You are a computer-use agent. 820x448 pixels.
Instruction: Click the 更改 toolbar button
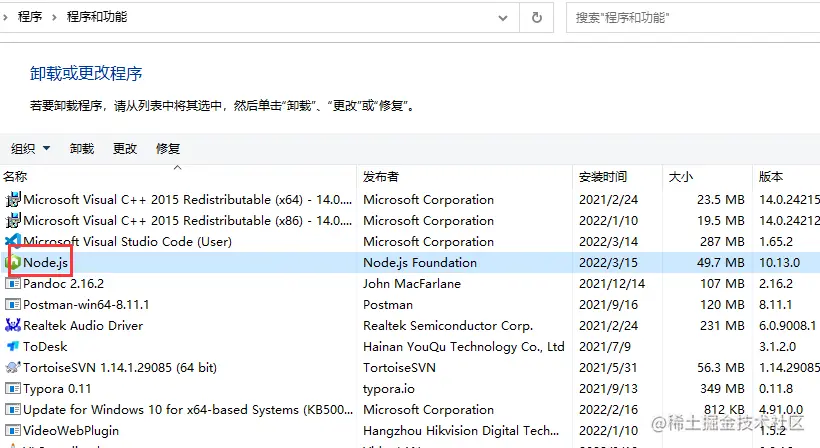point(125,149)
